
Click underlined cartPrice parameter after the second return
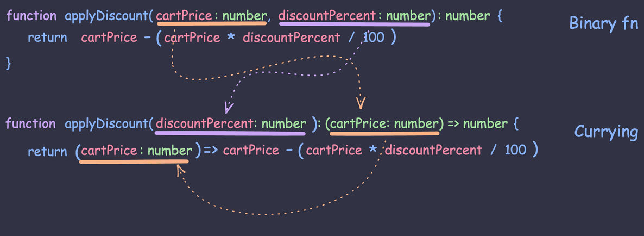coord(134,151)
